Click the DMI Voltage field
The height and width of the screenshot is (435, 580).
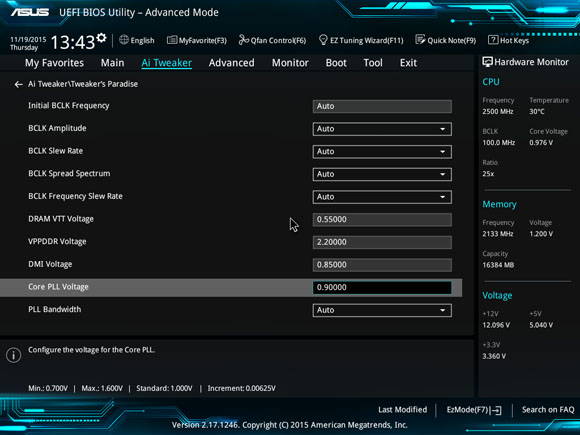tap(382, 265)
